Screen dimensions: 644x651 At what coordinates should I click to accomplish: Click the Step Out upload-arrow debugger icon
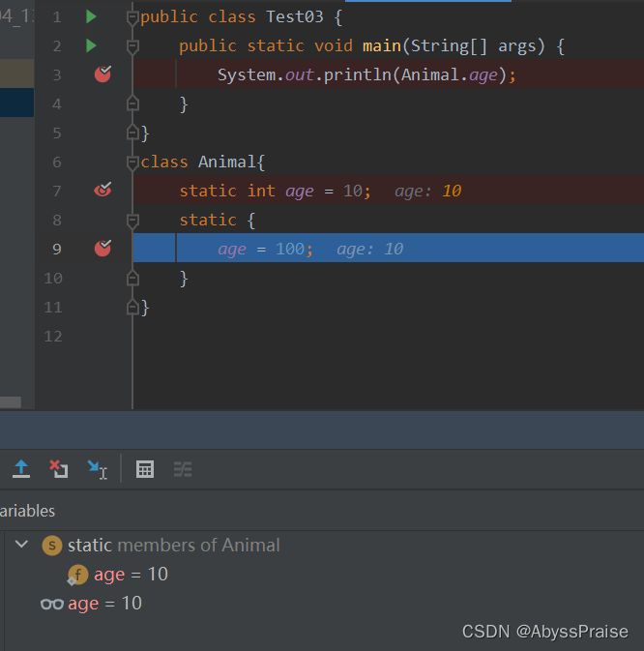pyautogui.click(x=21, y=469)
